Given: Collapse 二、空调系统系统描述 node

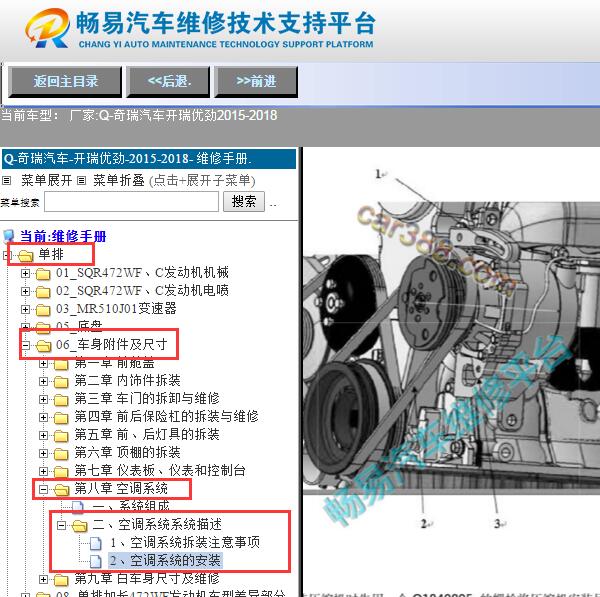Looking at the screenshot, I should [61, 525].
